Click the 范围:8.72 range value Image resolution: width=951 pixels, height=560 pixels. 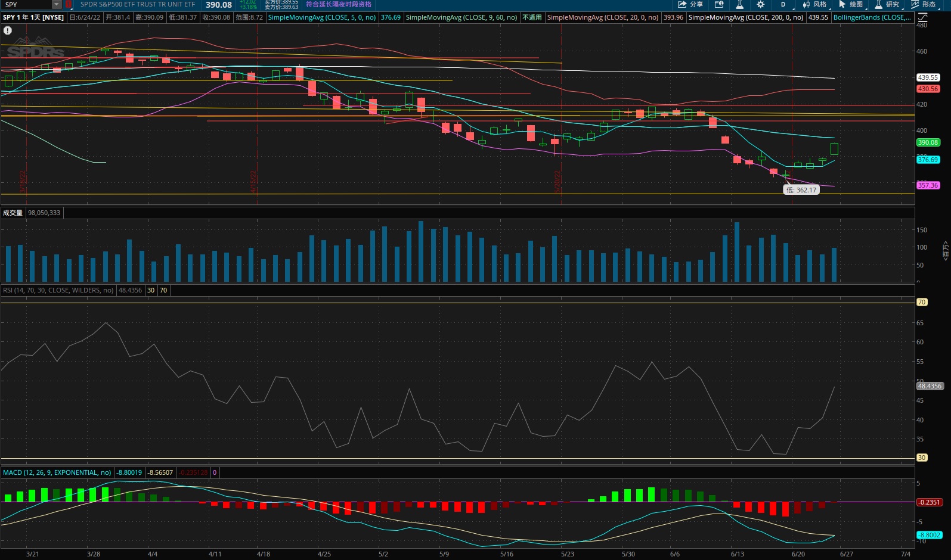pos(249,17)
